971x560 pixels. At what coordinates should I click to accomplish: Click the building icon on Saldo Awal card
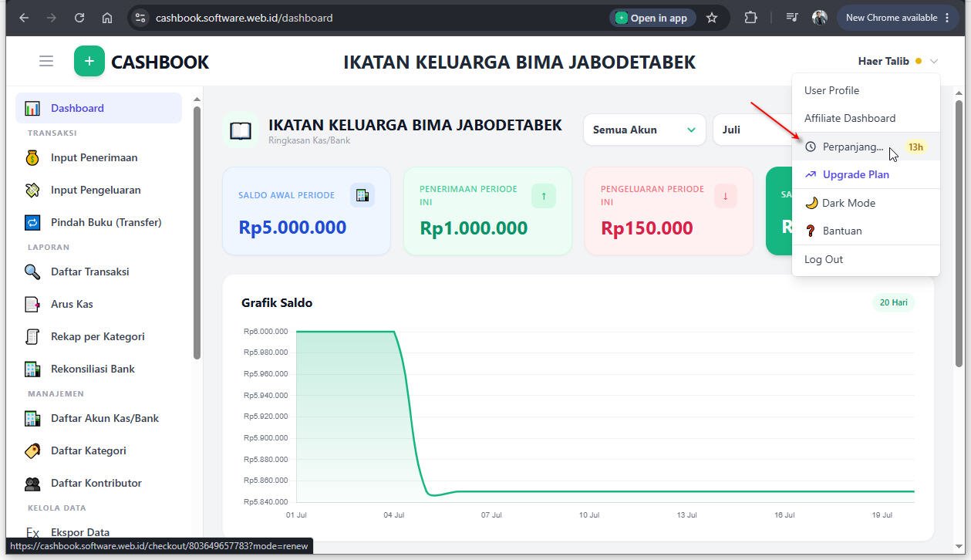pos(362,195)
